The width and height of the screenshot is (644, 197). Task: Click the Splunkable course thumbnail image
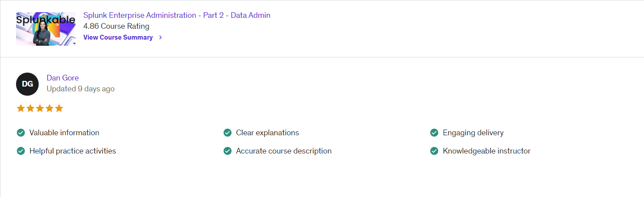click(46, 29)
